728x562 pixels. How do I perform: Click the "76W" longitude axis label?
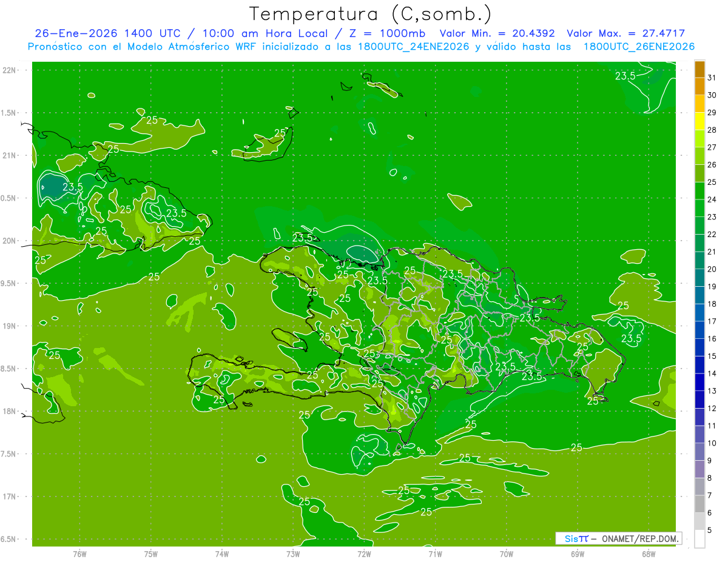(x=80, y=554)
